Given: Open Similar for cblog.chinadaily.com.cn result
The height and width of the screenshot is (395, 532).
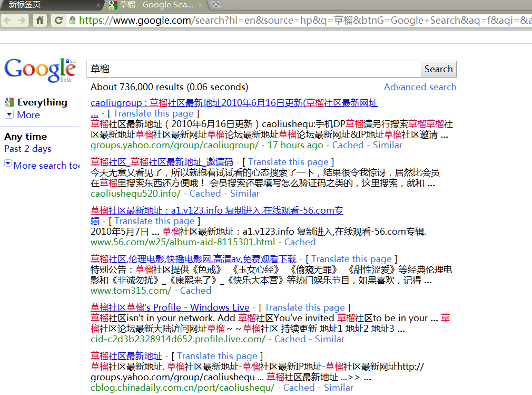Looking at the screenshot, I should (x=339, y=388).
